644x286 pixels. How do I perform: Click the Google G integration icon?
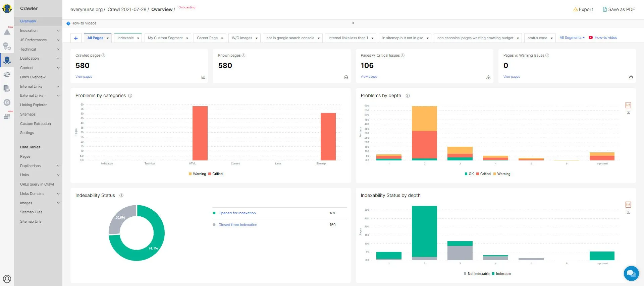coord(7,102)
